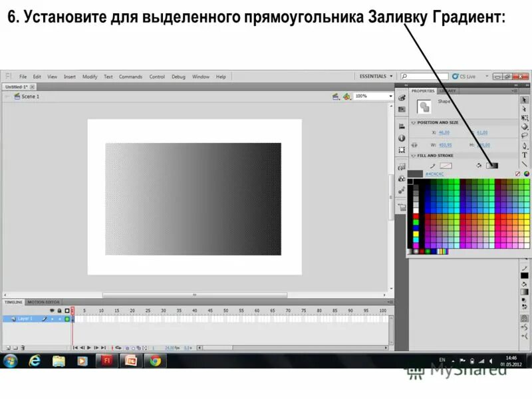Click the Delete layer trash icon

click(x=23, y=348)
